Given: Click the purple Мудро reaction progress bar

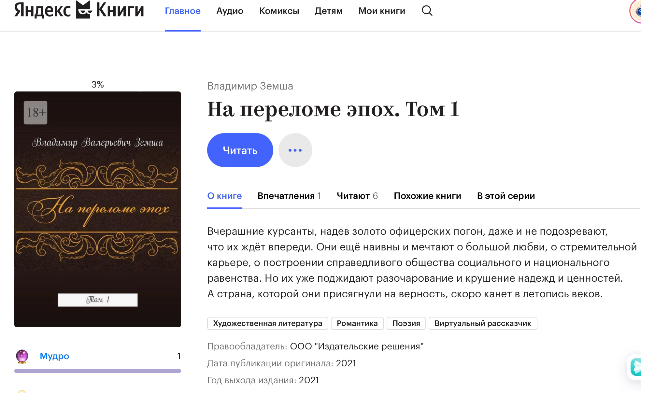Looking at the screenshot, I should pos(98,371).
